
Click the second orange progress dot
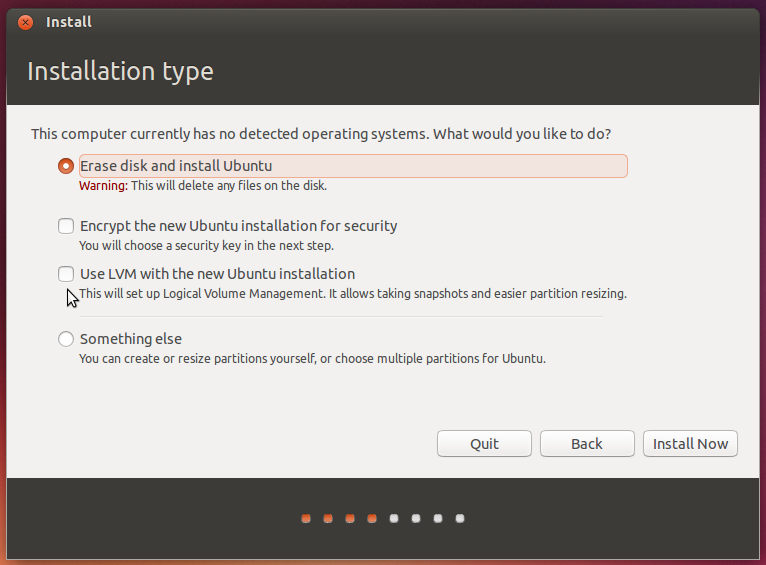tap(328, 518)
